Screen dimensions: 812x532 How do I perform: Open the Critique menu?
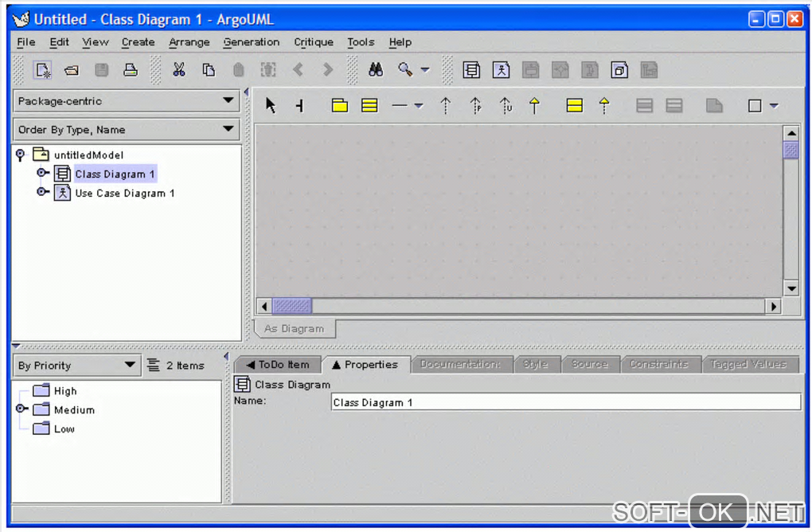click(x=314, y=42)
